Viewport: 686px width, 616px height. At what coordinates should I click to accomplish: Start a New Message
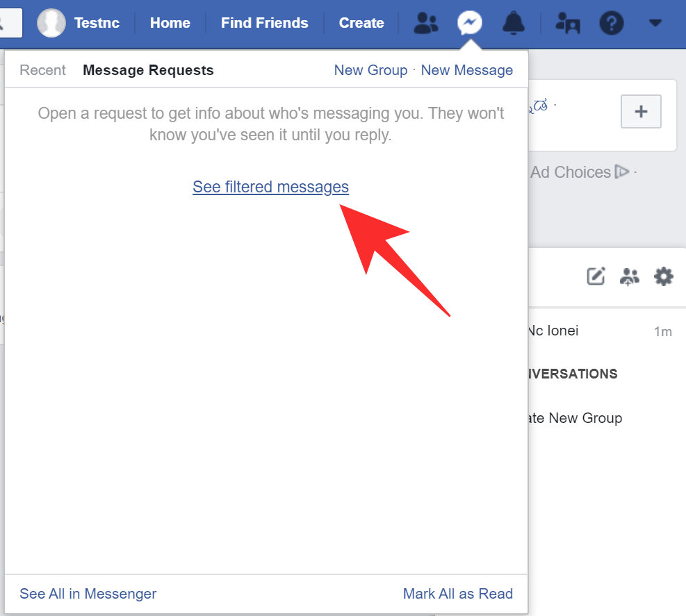click(467, 70)
